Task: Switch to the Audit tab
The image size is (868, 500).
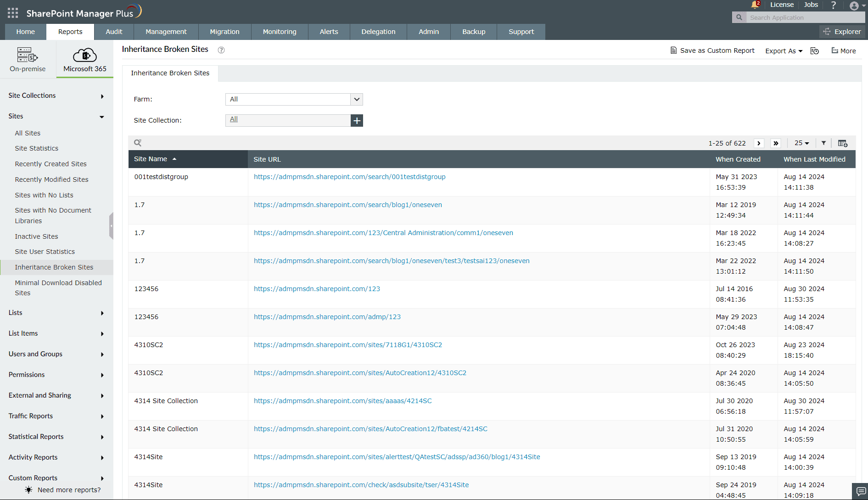Action: pos(114,32)
